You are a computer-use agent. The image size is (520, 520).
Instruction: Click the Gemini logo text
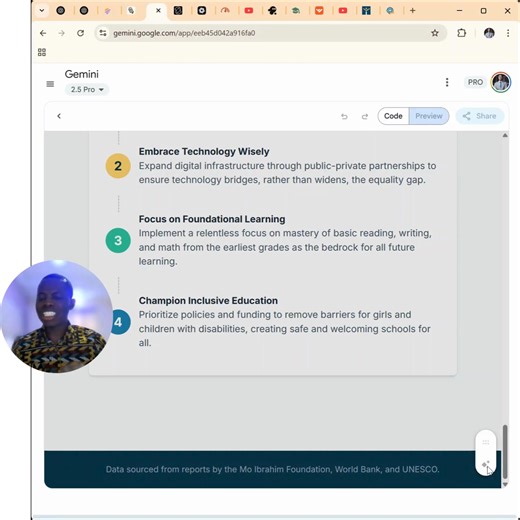click(82, 74)
